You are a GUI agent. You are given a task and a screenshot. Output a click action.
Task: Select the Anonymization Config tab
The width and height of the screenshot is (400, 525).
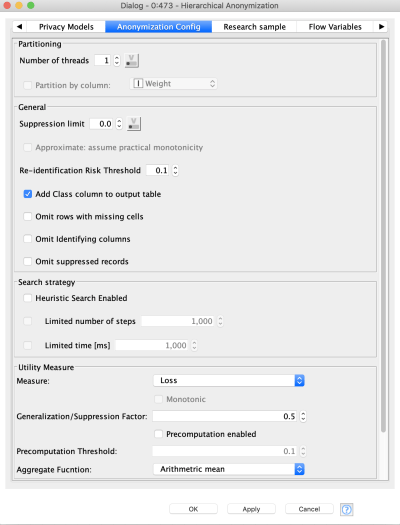click(x=159, y=27)
